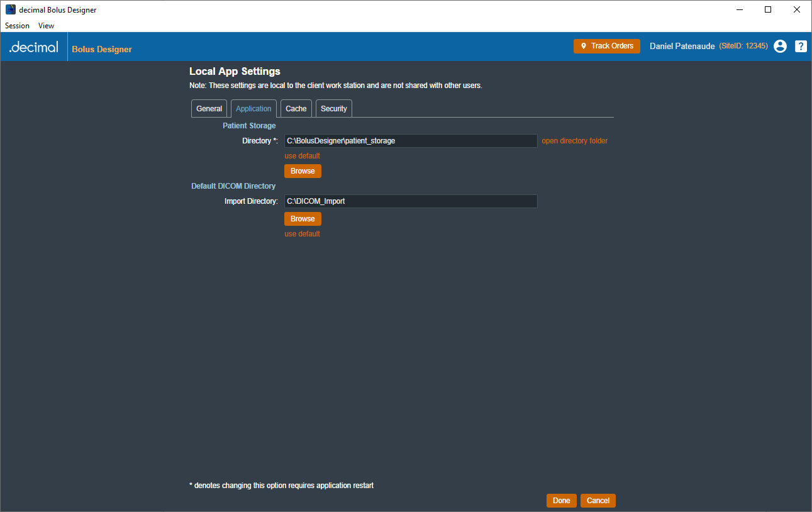
Task: Click the open directory folder link
Action: pyautogui.click(x=574, y=141)
